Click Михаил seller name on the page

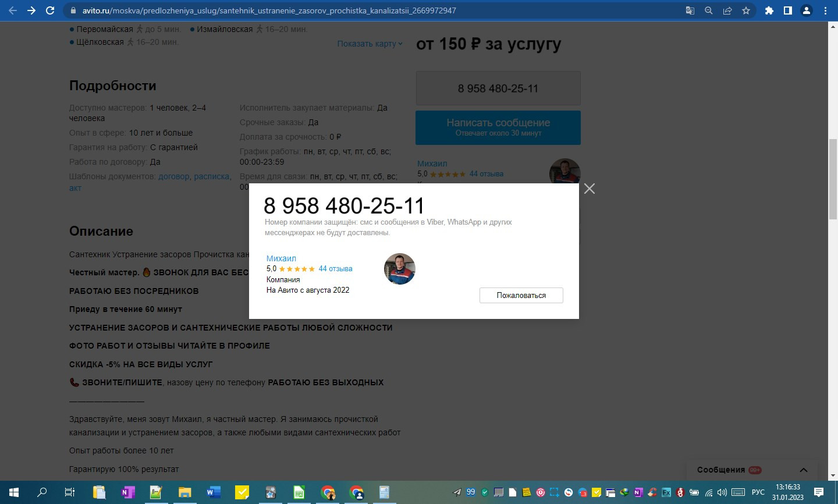coord(432,164)
